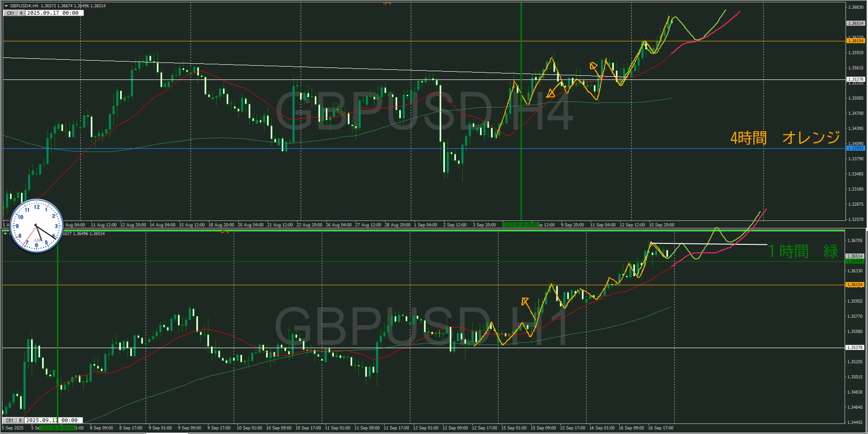Select the date field in the H4 chart
The image size is (868, 434).
point(54,13)
